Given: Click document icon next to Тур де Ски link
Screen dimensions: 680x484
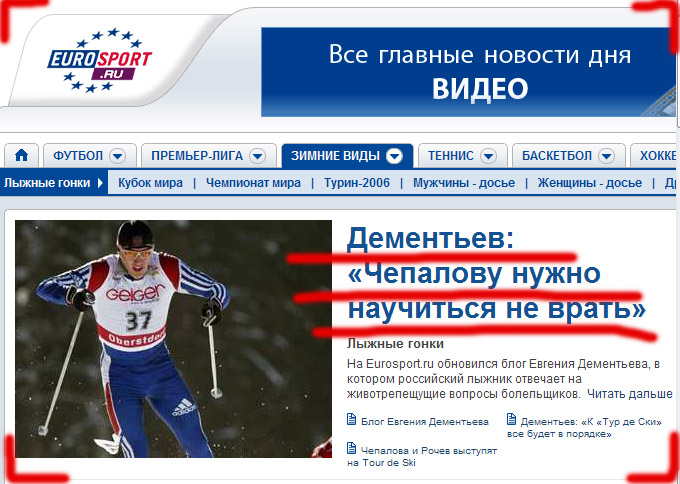Looking at the screenshot, I should [511, 419].
